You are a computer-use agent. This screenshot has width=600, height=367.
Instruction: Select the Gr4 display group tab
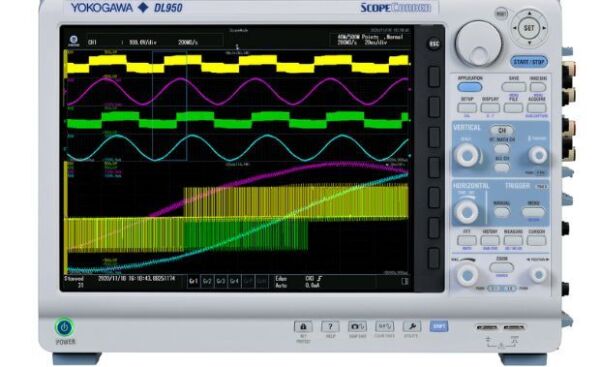pos(234,281)
